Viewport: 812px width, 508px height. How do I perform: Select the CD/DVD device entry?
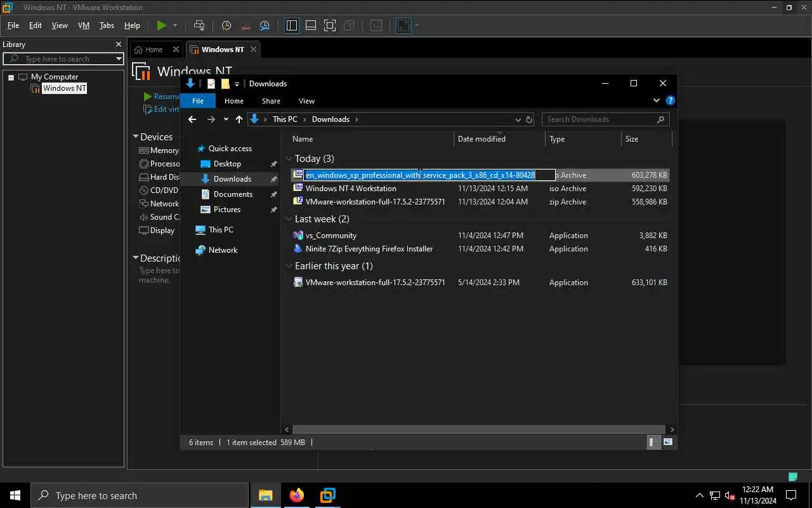coord(159,190)
